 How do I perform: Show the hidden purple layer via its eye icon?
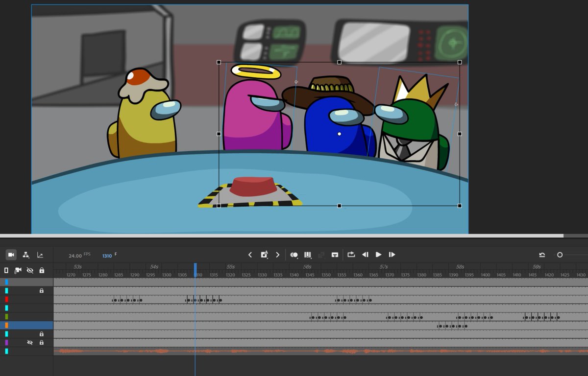pos(30,343)
